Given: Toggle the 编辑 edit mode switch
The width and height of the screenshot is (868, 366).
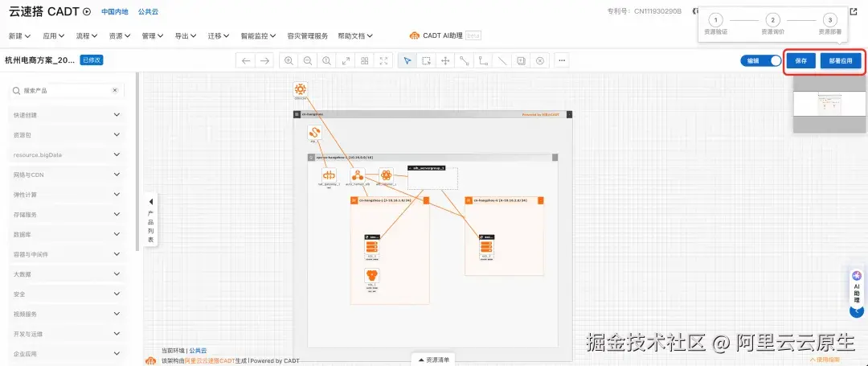Looking at the screenshot, I should pyautogui.click(x=760, y=61).
